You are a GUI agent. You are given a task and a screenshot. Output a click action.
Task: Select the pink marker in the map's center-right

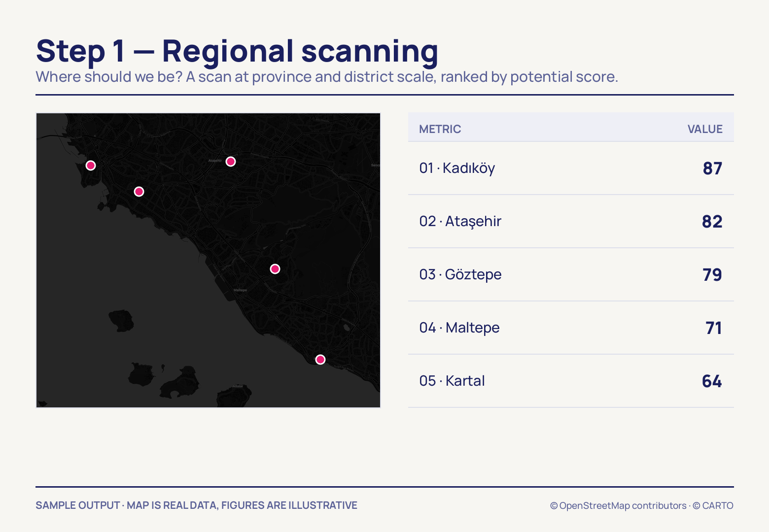275,269
